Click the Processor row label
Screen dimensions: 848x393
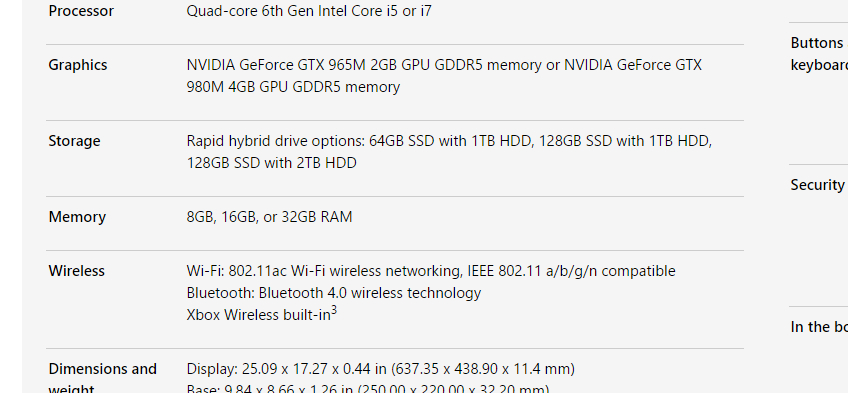pyautogui.click(x=81, y=11)
